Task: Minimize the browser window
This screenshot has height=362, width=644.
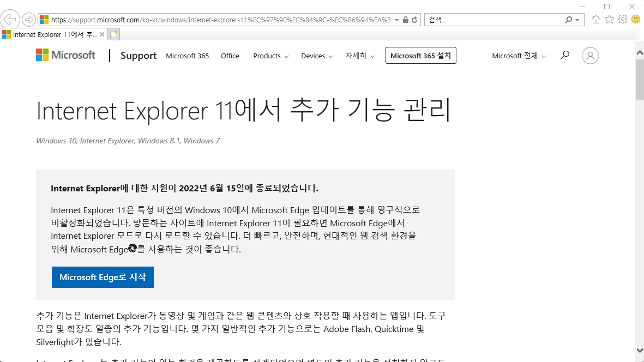Action: (582, 7)
